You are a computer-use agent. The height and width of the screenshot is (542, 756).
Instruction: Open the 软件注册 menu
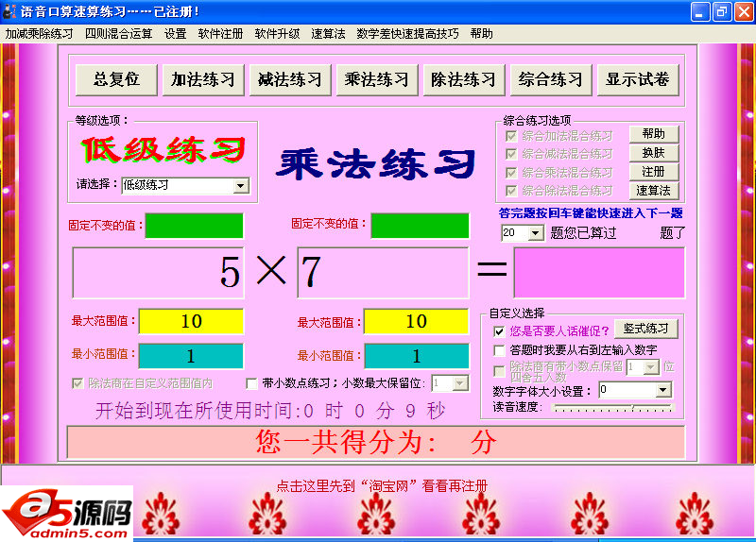tap(220, 34)
